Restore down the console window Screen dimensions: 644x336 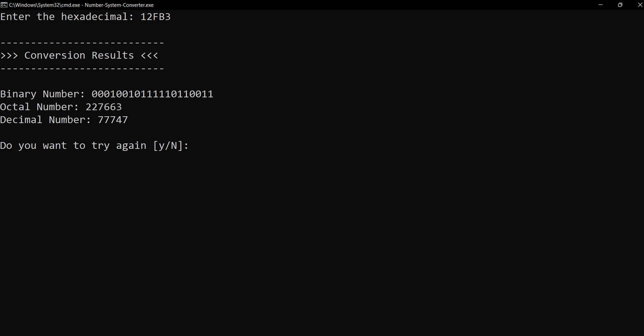[x=620, y=5]
